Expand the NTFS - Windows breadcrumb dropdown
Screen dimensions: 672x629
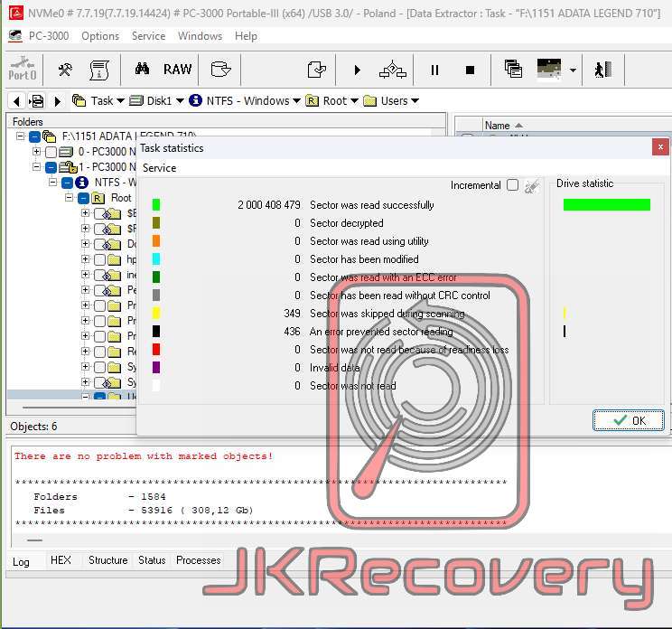(x=296, y=101)
